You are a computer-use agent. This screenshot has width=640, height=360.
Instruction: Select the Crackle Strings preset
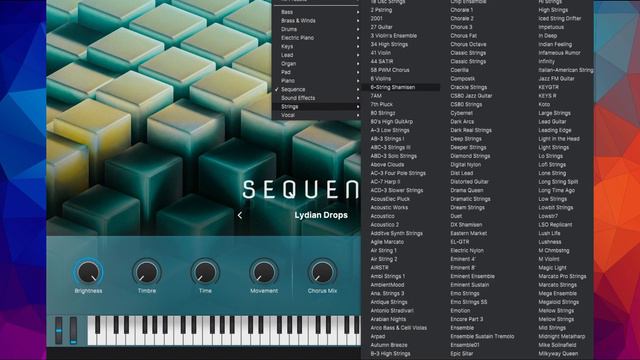click(x=469, y=87)
